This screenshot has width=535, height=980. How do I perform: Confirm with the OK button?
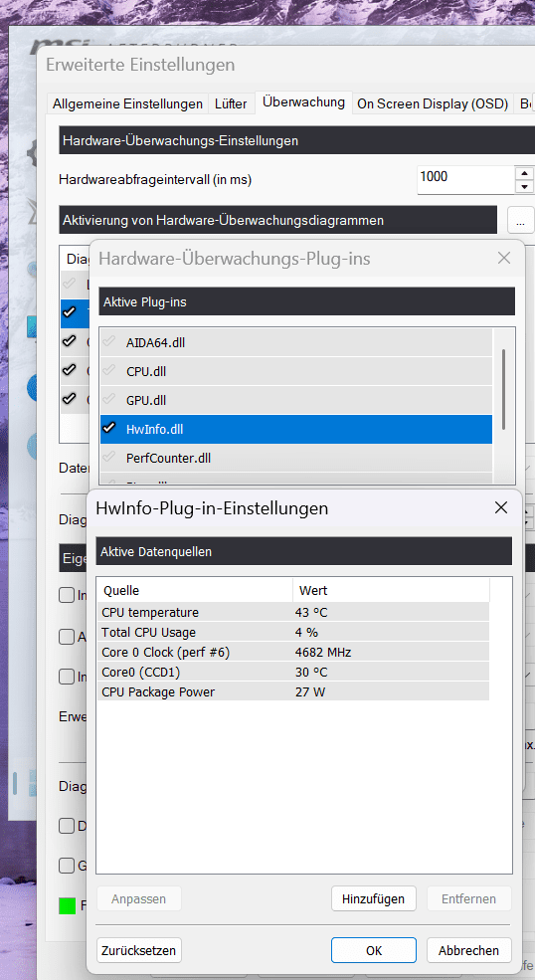(x=374, y=950)
